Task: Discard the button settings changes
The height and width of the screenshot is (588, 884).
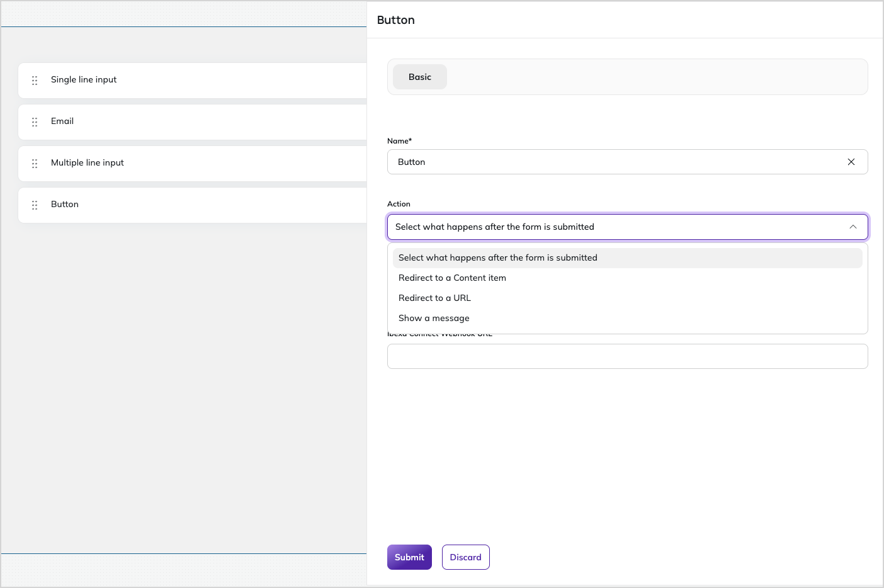Action: [x=466, y=557]
